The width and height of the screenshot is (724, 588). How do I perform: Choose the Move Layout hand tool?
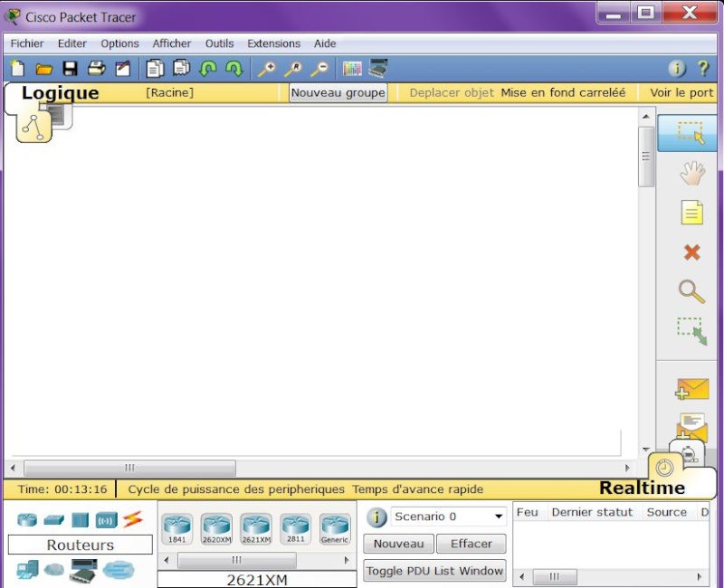click(692, 173)
